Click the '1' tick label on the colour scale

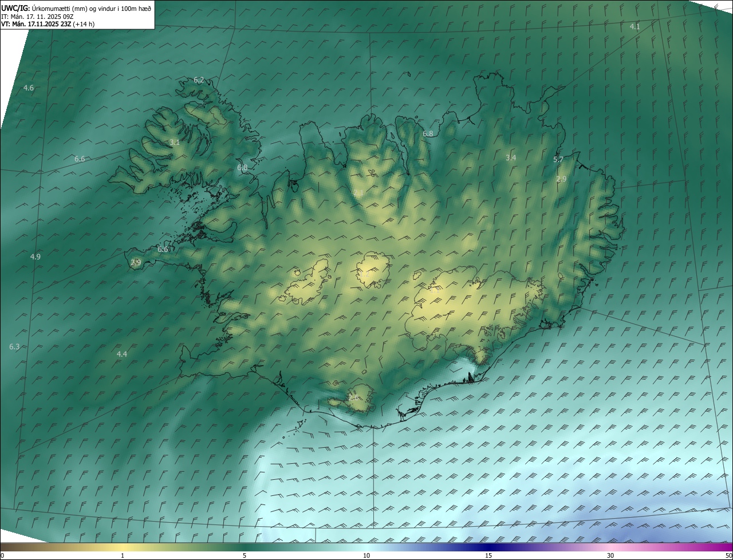[x=123, y=555]
